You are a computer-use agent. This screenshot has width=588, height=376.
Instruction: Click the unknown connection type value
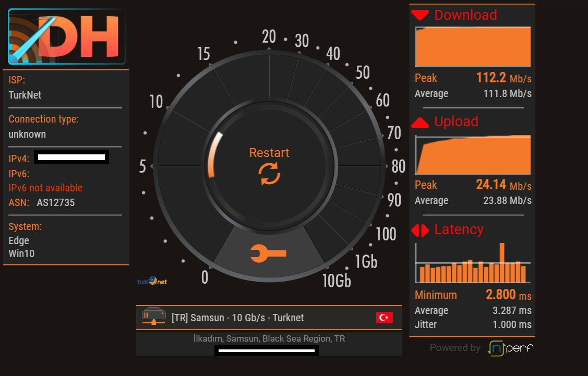point(27,134)
